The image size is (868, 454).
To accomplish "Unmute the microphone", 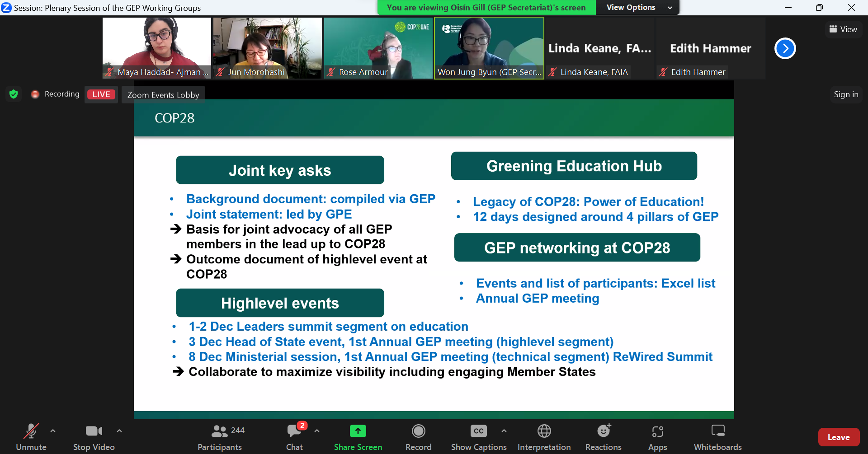I will coord(31,431).
